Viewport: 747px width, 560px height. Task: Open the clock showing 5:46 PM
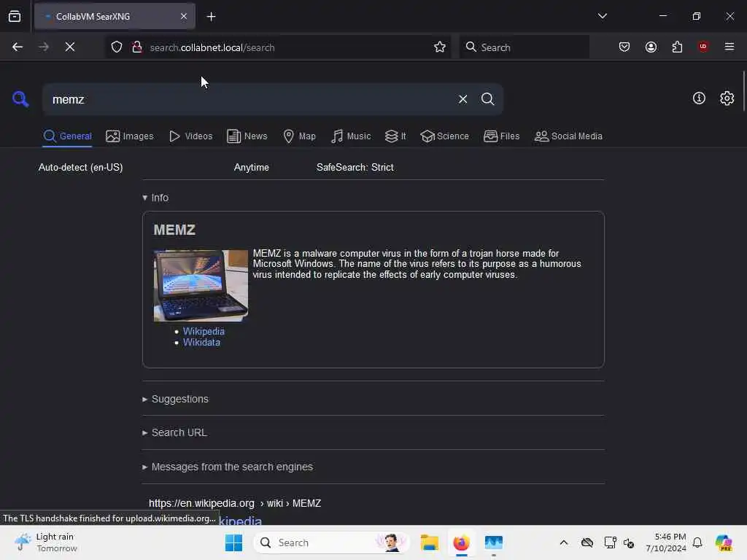[x=665, y=542]
